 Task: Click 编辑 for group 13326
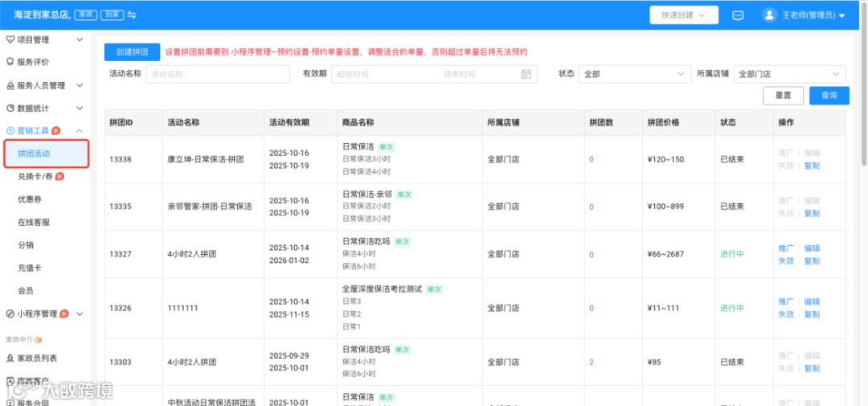[x=812, y=301]
